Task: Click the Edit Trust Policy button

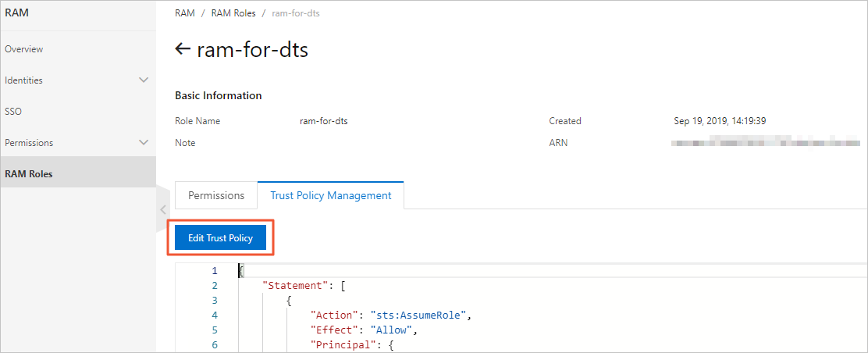Action: (x=220, y=237)
